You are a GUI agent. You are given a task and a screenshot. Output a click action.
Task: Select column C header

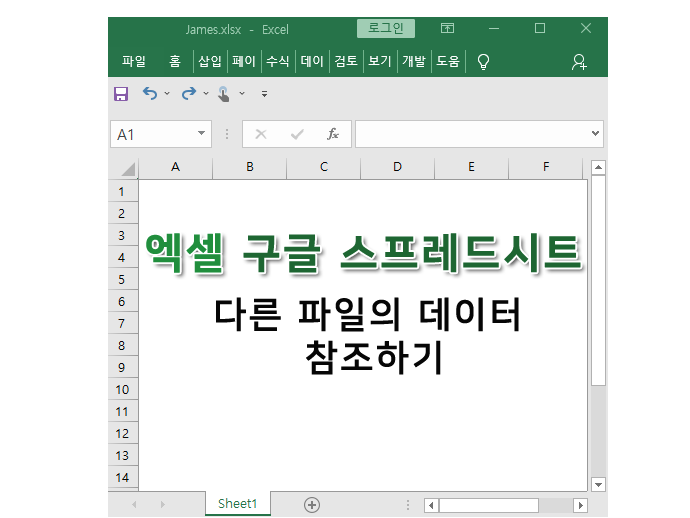pos(324,167)
